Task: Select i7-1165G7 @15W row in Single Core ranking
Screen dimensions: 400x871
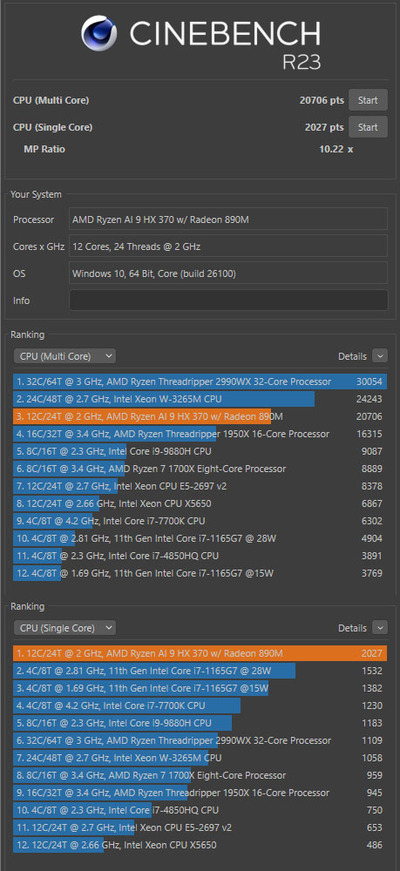Action: click(x=200, y=688)
